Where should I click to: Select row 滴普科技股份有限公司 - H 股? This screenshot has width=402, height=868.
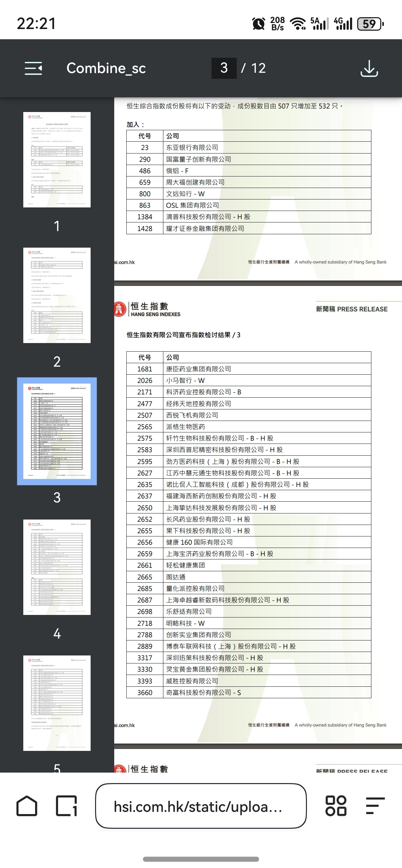pyautogui.click(x=249, y=217)
